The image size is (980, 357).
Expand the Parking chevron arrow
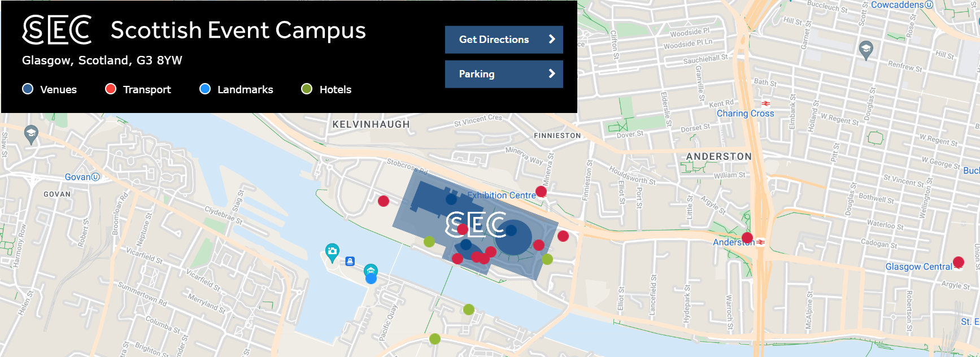[x=552, y=74]
